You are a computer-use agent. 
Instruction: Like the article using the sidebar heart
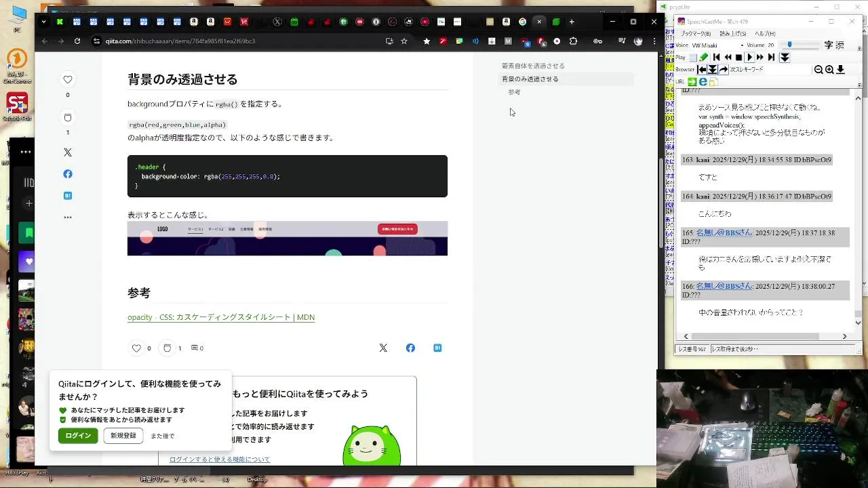coord(68,79)
